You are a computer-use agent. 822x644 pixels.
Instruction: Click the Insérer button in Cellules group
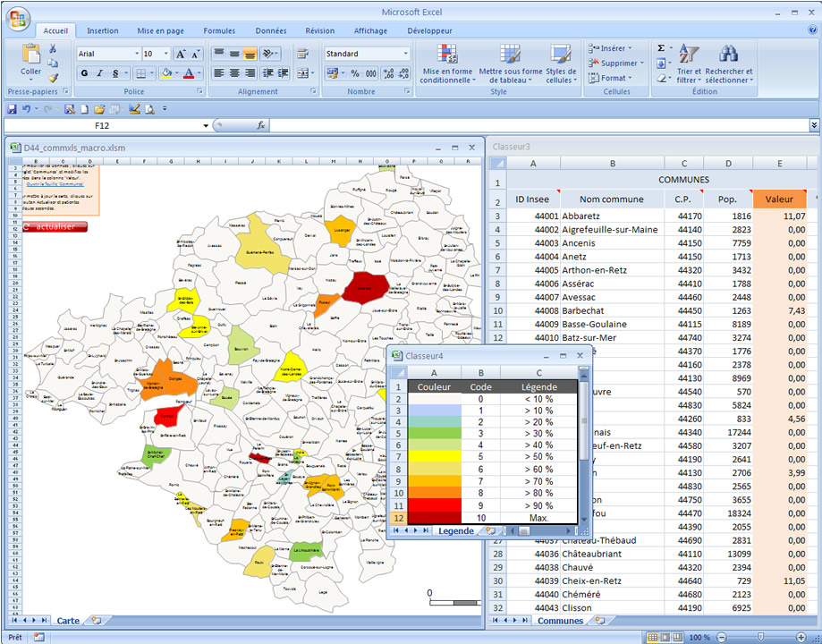(611, 48)
